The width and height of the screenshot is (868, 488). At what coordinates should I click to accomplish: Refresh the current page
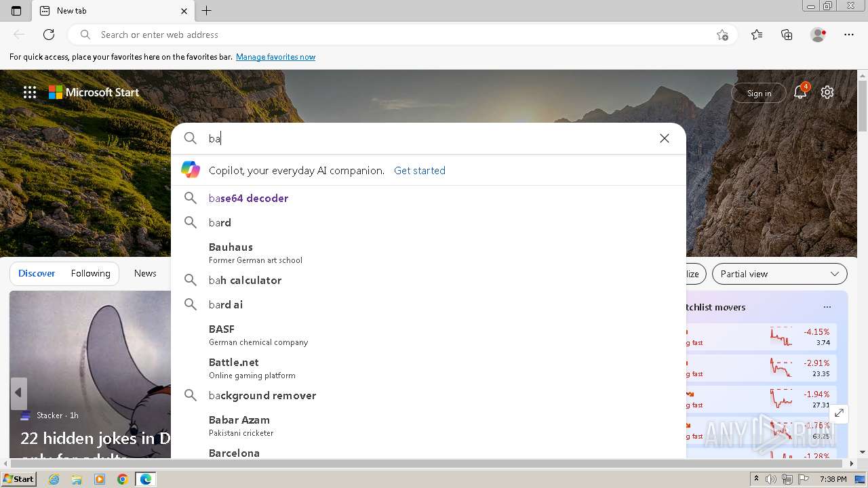point(49,35)
